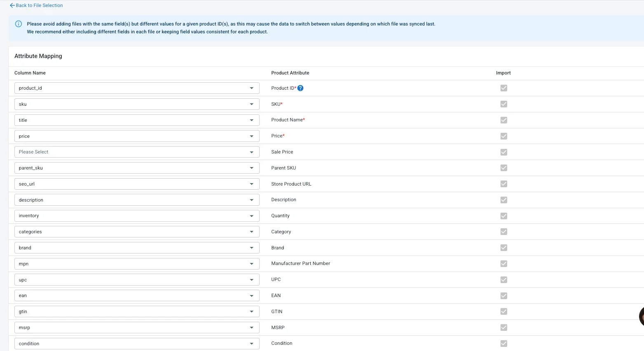Viewport: 644px width, 351px height.
Task: Toggle the Import checkbox for Category
Action: pos(503,232)
